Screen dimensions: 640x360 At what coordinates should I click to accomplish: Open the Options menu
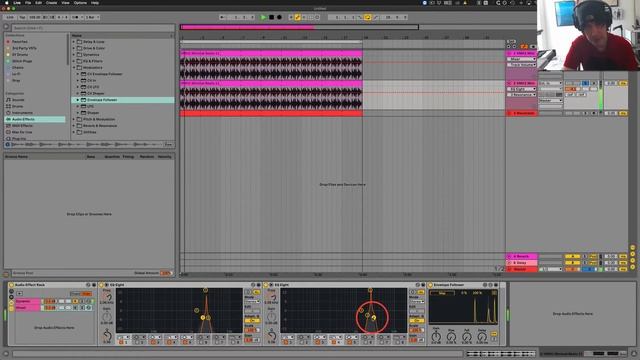click(80, 3)
